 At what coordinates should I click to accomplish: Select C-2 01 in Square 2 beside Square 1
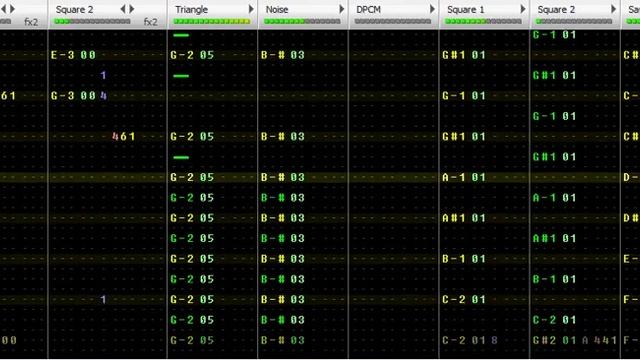point(555,320)
